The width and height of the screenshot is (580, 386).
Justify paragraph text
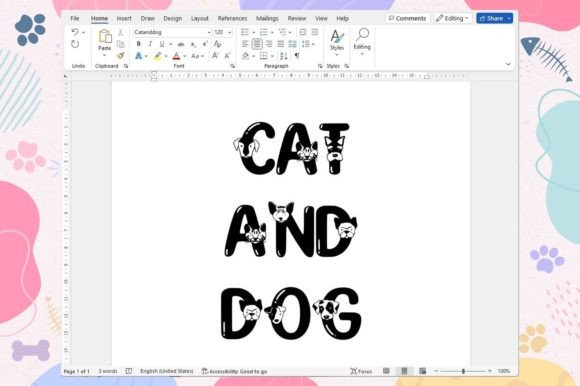[x=281, y=44]
